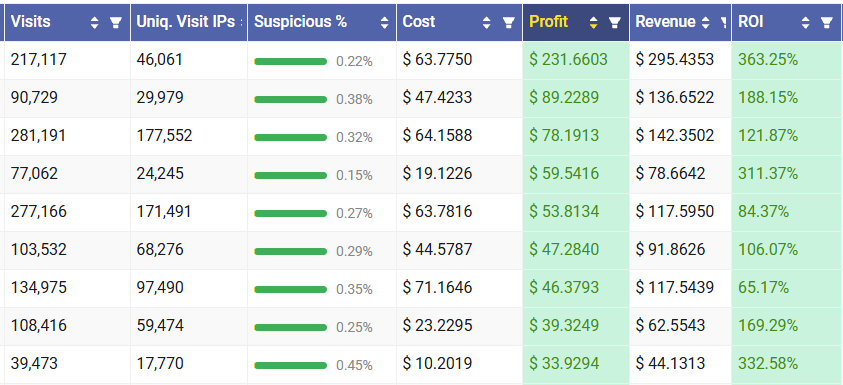The height and width of the screenshot is (385, 843).
Task: Sort by the Cost column arrows
Action: [x=487, y=22]
